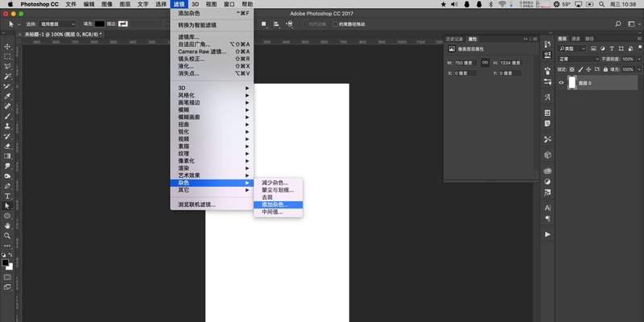Toggle the constrain path dragging checkbox
This screenshot has height=322, width=644.
[336, 24]
